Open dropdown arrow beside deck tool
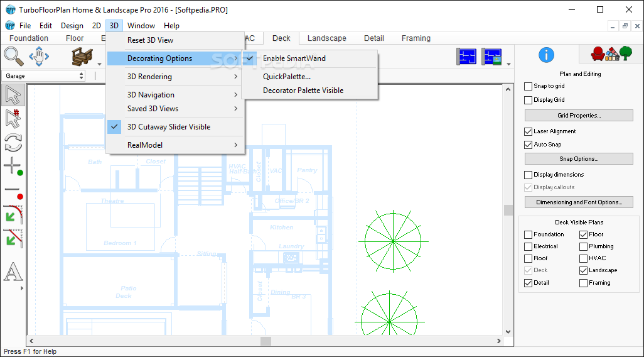 tap(99, 64)
